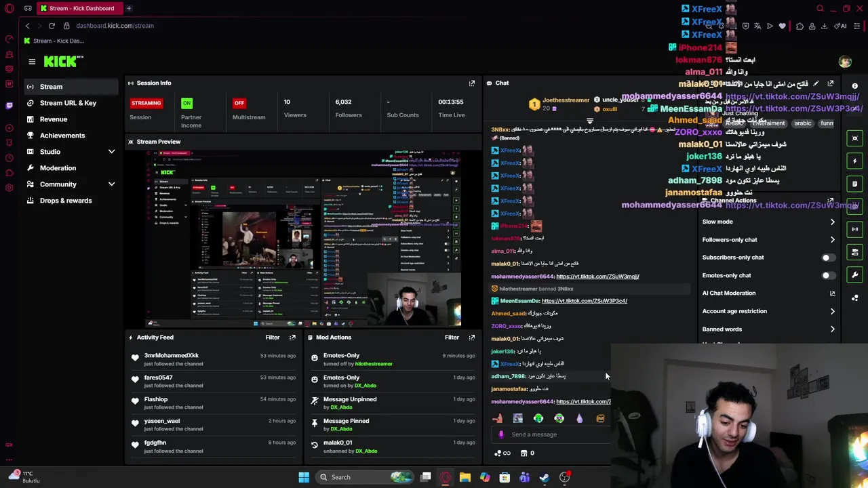Open the shop icon below chat
Viewport: 868px width, 488px height.
pos(524,453)
